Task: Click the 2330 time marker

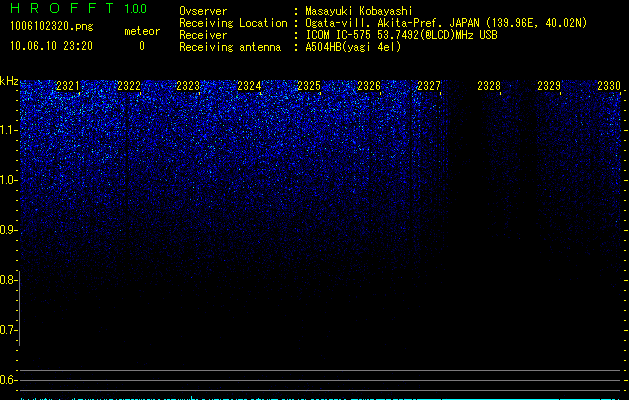Action: click(x=609, y=86)
